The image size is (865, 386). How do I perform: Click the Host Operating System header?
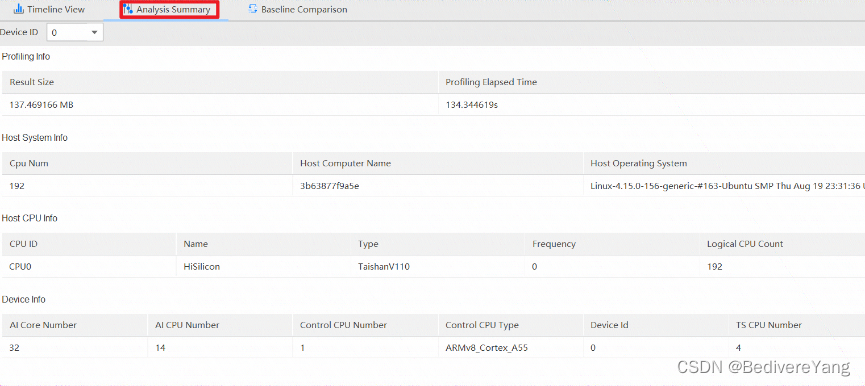638,164
